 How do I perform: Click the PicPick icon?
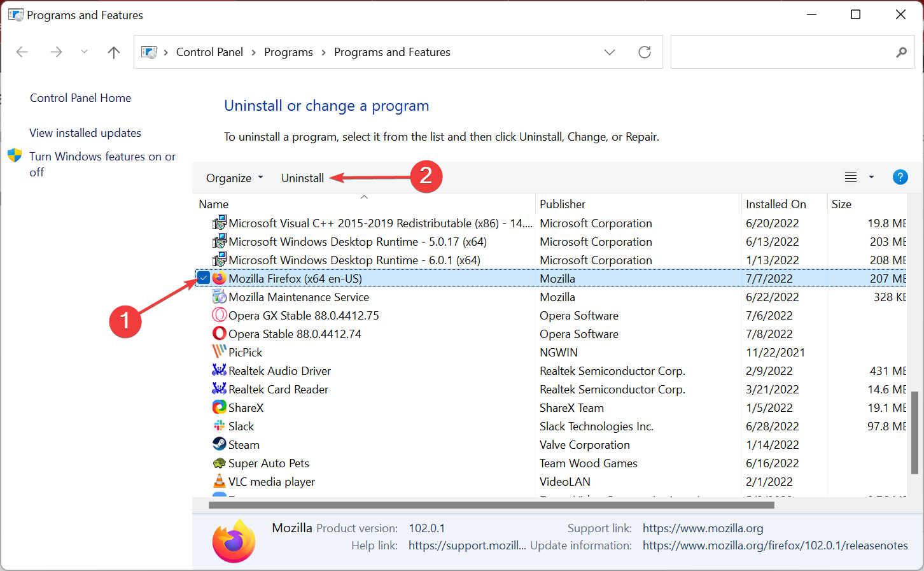click(x=220, y=351)
